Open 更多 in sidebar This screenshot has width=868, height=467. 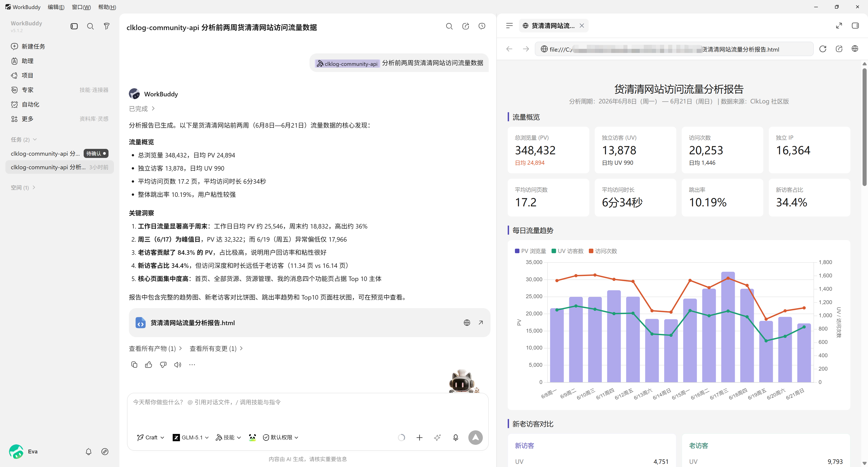[60, 119]
